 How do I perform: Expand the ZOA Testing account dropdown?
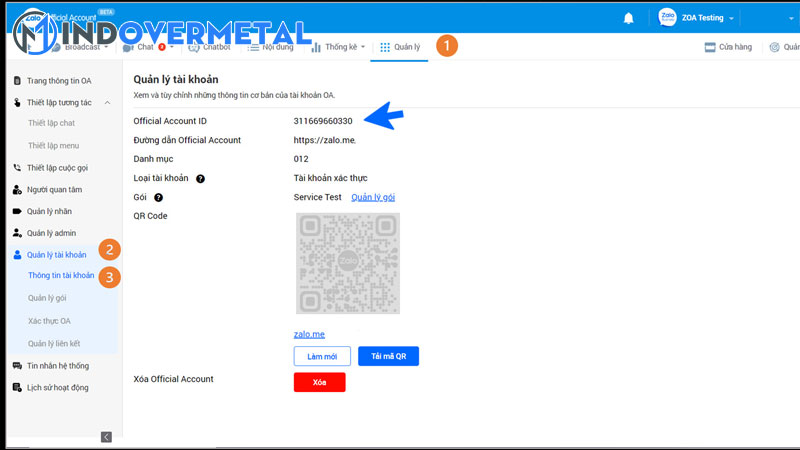tap(732, 19)
